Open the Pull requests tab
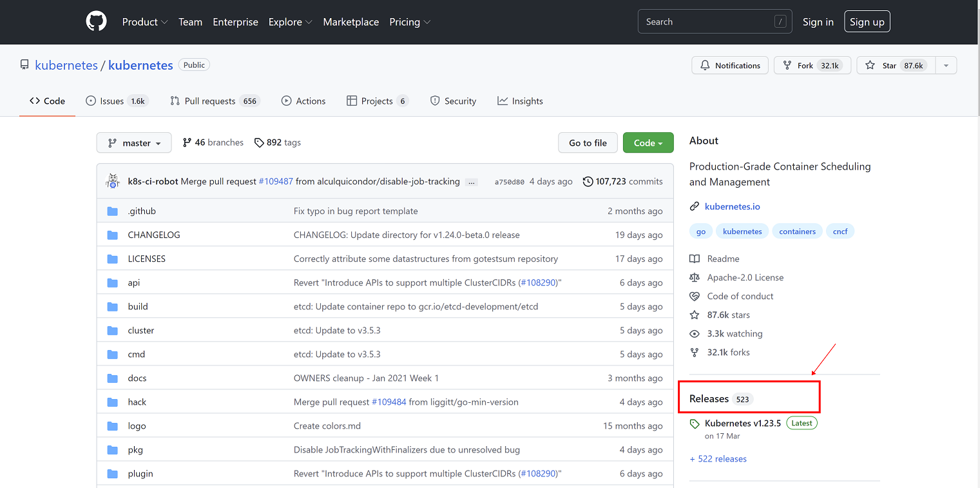The height and width of the screenshot is (488, 980). pos(214,101)
